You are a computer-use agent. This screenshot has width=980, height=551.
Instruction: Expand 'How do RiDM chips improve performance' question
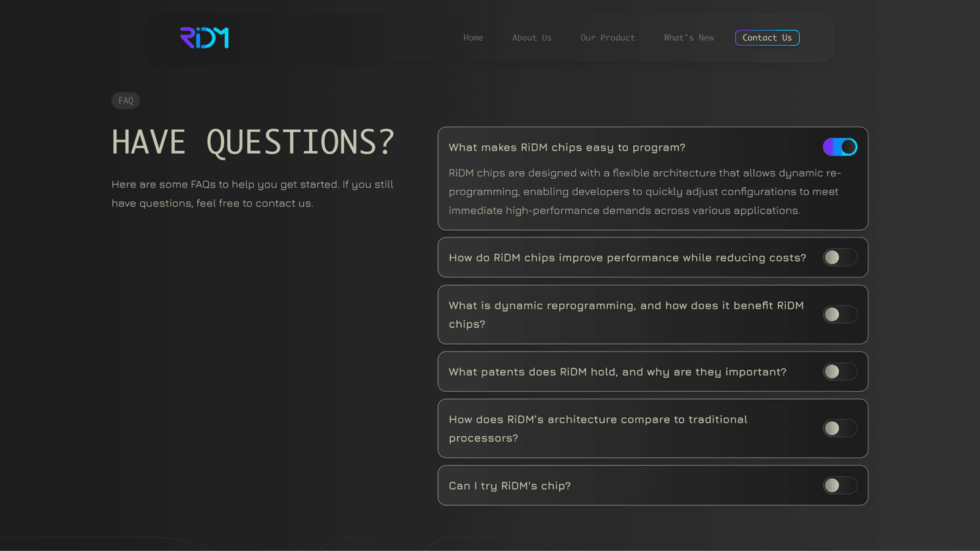(627, 258)
